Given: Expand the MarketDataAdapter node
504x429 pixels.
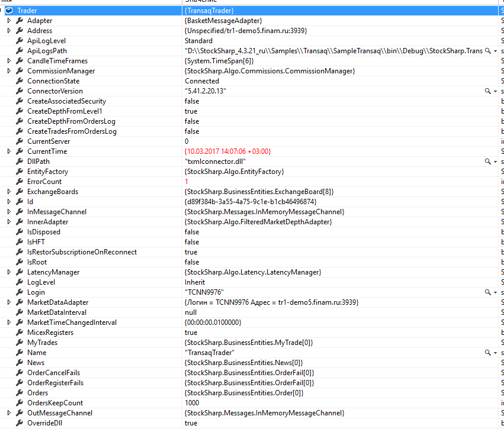Looking at the screenshot, I should pyautogui.click(x=9, y=302).
